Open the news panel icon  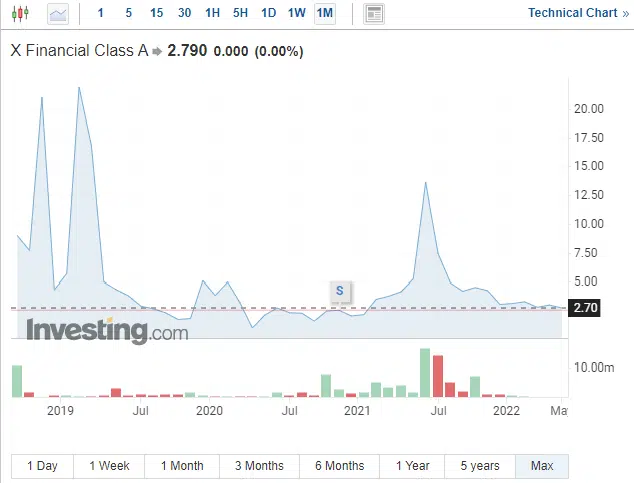click(374, 14)
